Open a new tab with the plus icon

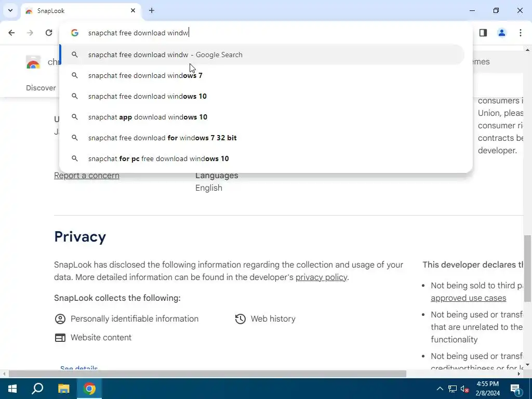(152, 10)
